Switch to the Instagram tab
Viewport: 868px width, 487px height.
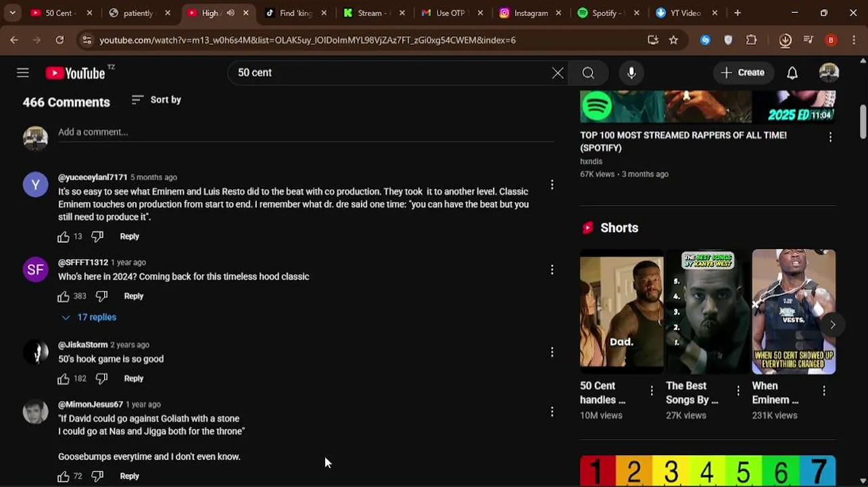530,13
